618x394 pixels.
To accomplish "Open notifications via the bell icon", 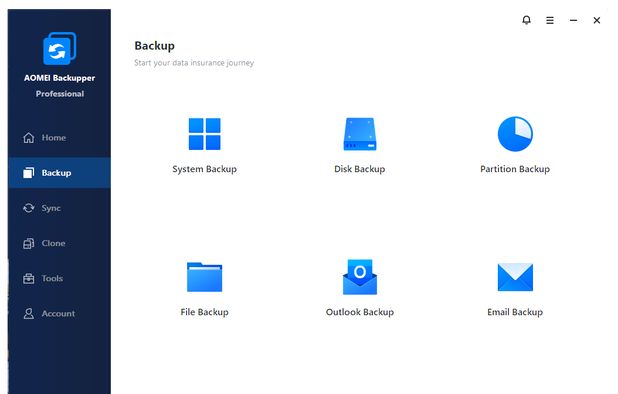I will [x=527, y=20].
